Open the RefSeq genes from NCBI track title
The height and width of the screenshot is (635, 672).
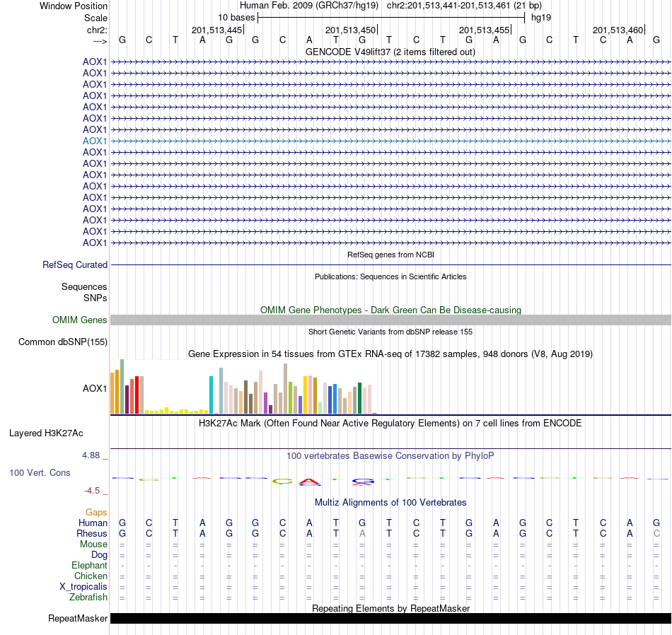coord(390,255)
